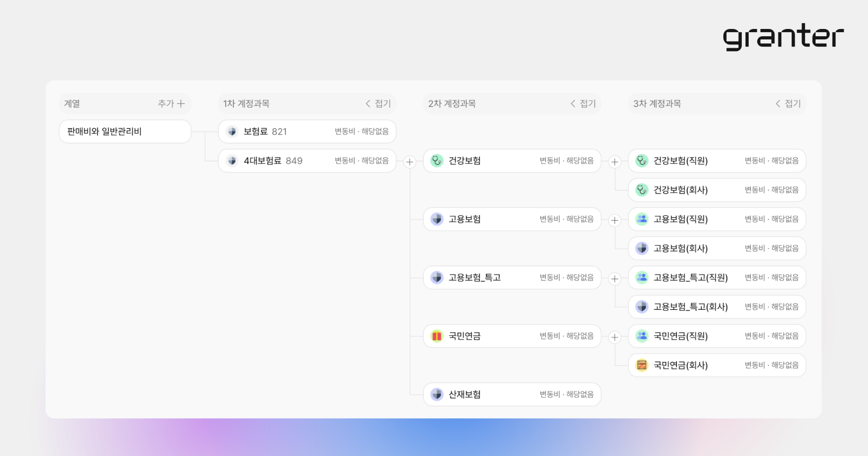868x456 pixels.
Task: Click the people icon beside 고용보험_특고(직원)
Action: tap(642, 278)
